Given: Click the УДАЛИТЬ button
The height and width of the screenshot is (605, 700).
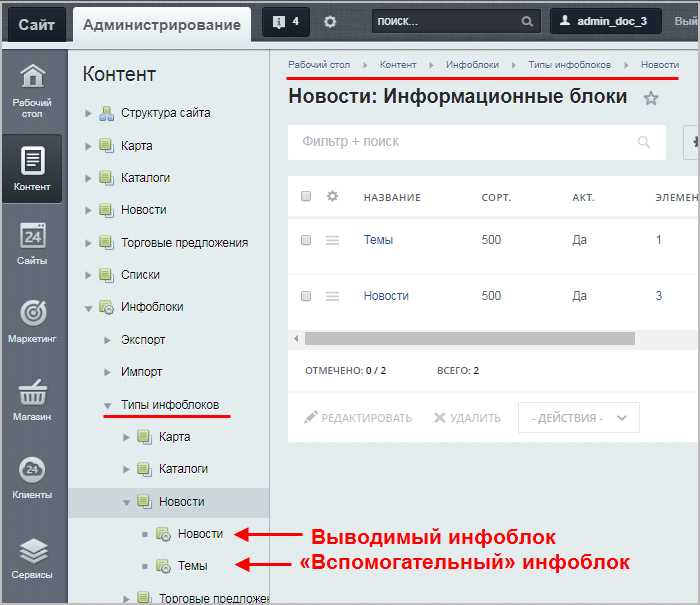Looking at the screenshot, I should coord(467,417).
